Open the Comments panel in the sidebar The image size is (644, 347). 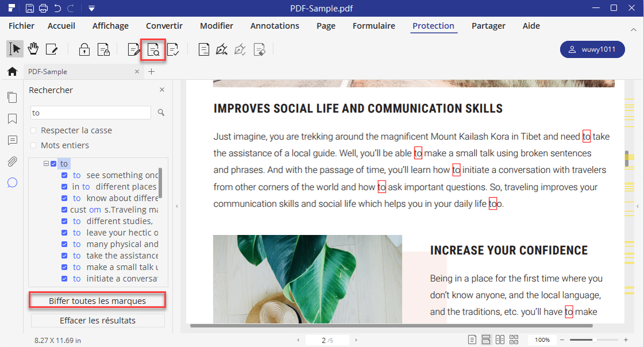(x=12, y=140)
